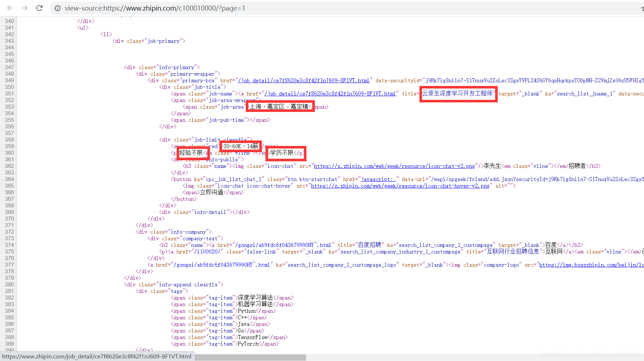Select the text 学历不限
Image resolution: width=644 pixels, height=361 pixels.
(x=282, y=153)
